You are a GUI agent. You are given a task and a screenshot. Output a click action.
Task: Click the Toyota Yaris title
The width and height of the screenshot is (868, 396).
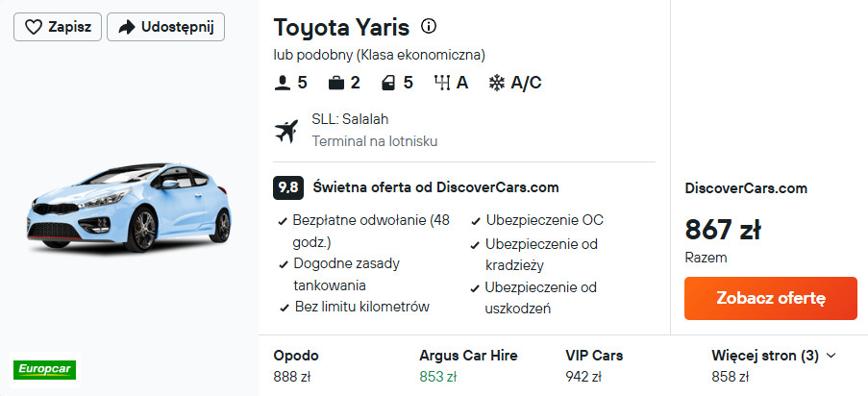point(342,27)
